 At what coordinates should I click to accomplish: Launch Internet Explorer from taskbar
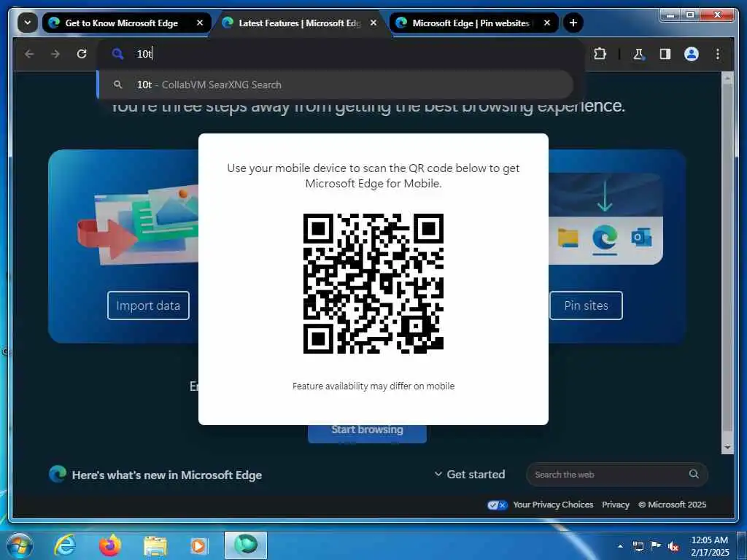(65, 545)
